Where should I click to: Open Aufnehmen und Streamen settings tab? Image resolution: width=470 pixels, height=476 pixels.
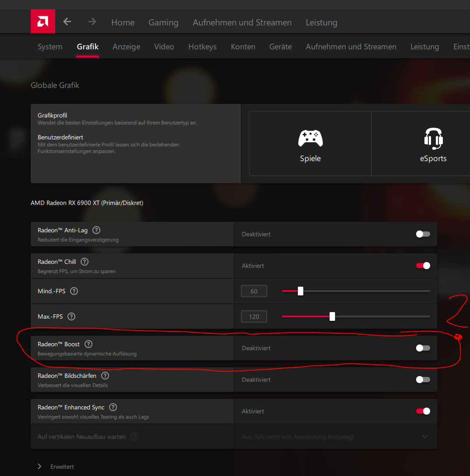coord(351,47)
